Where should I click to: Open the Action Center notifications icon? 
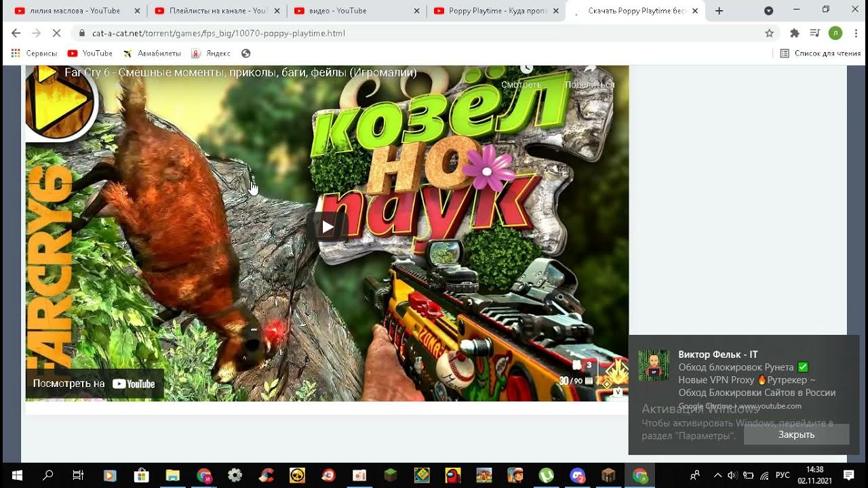[x=848, y=475]
